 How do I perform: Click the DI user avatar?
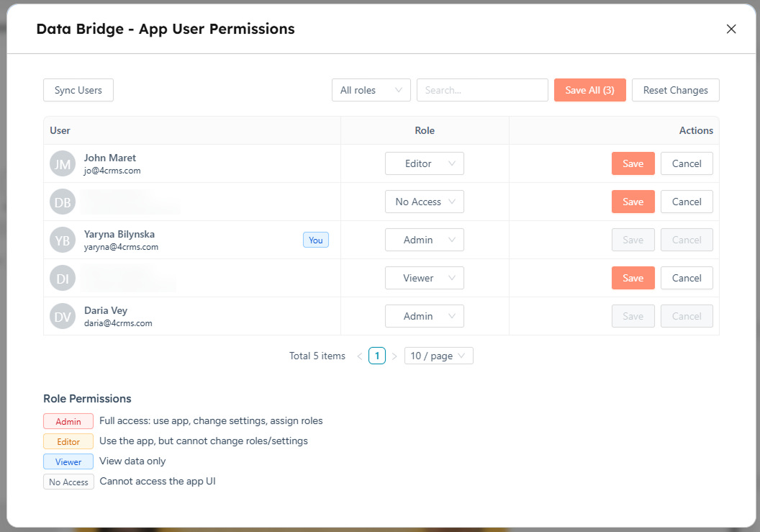click(x=62, y=278)
